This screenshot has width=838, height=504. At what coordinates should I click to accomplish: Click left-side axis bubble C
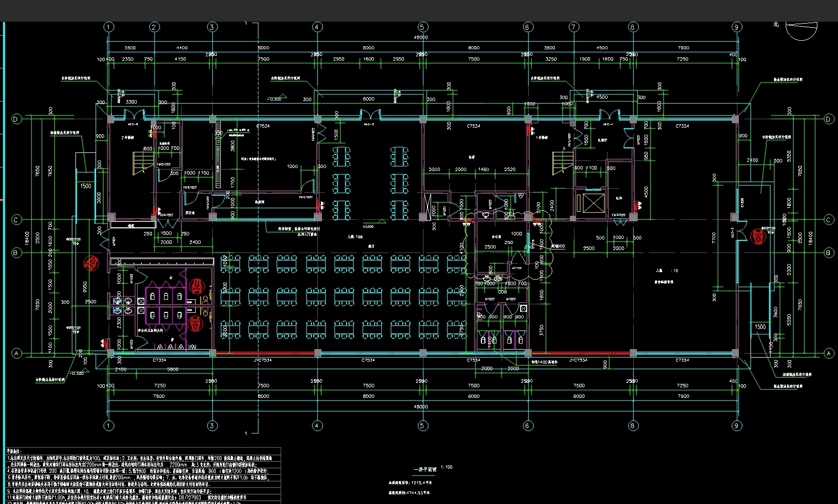coord(16,219)
